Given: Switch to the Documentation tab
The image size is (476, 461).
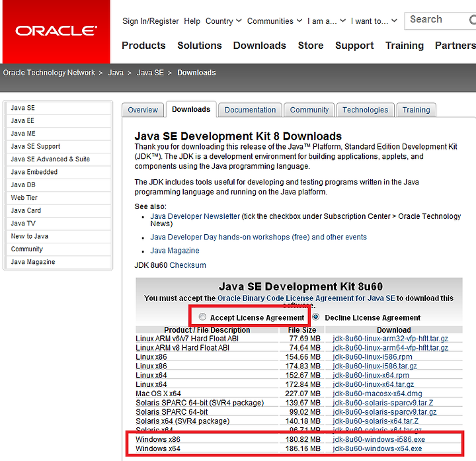Looking at the screenshot, I should [x=250, y=110].
